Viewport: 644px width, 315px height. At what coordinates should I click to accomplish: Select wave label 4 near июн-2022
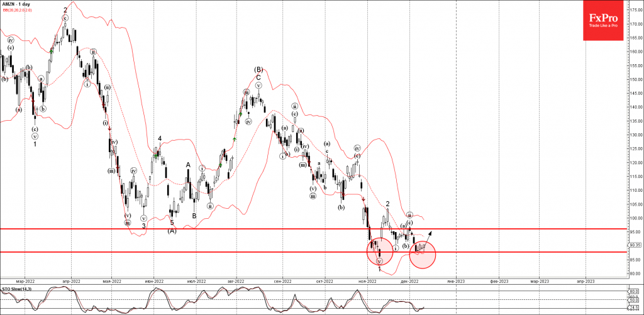(160, 138)
